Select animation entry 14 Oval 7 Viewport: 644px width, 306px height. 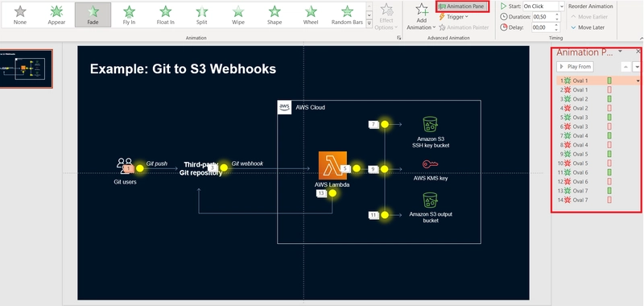pyautogui.click(x=598, y=200)
